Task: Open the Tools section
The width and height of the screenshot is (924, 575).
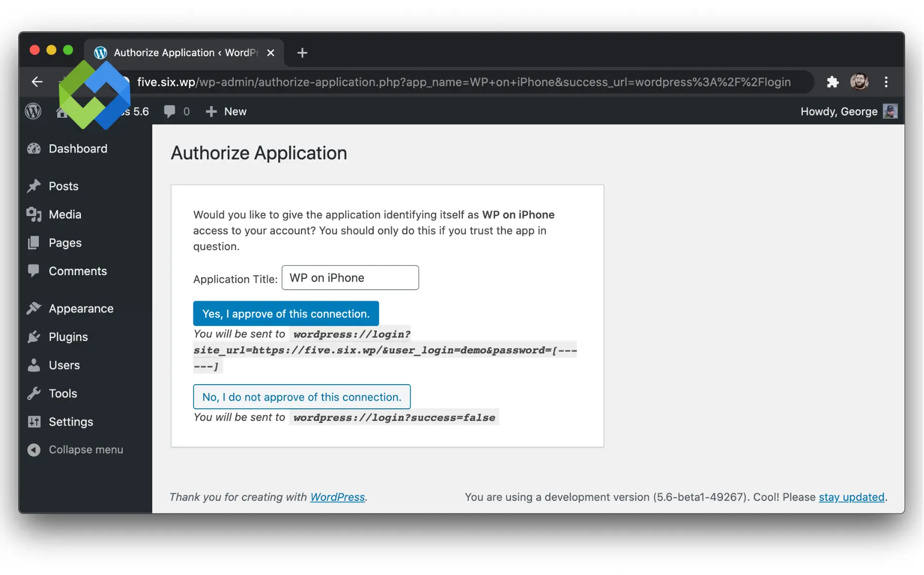Action: click(x=62, y=393)
